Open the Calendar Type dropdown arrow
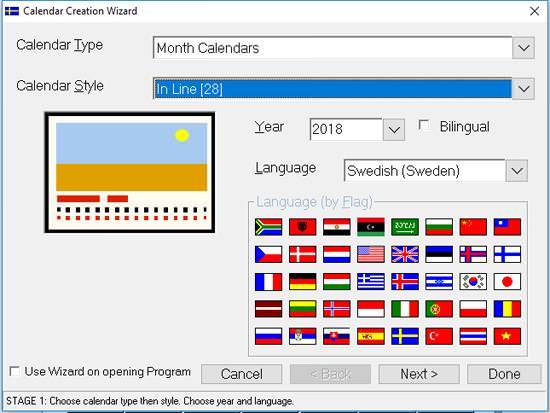Screen dimensions: 550x413 coord(523,47)
